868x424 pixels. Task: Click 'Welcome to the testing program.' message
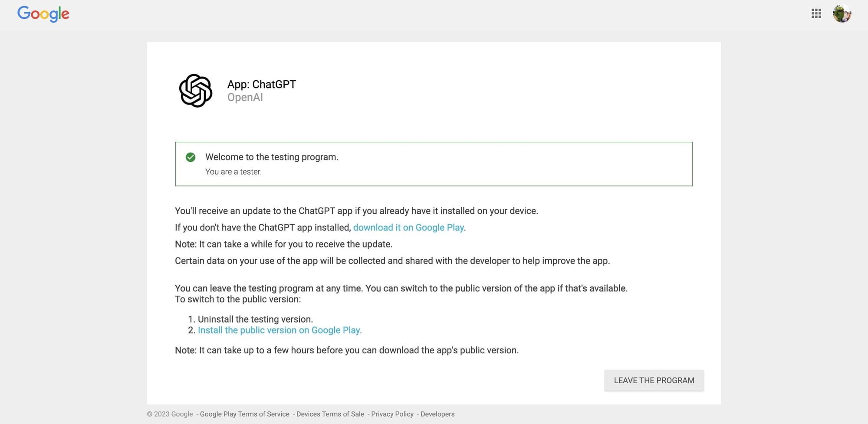tap(272, 157)
